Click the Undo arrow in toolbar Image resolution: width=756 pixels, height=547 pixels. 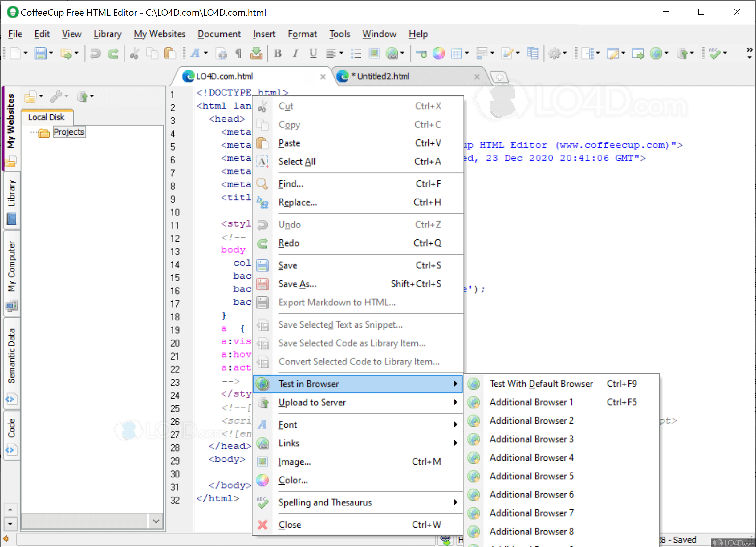95,53
